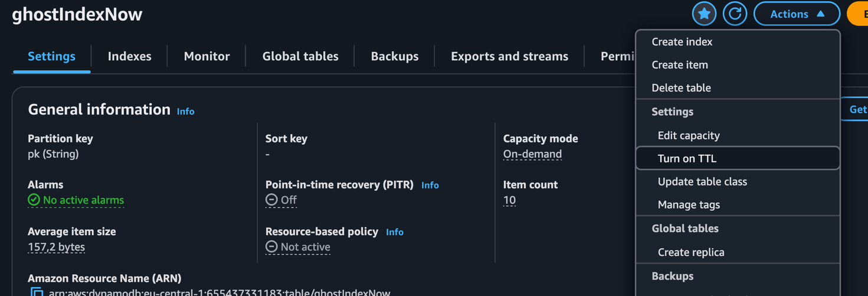Click the Not active policy status text

click(306, 247)
